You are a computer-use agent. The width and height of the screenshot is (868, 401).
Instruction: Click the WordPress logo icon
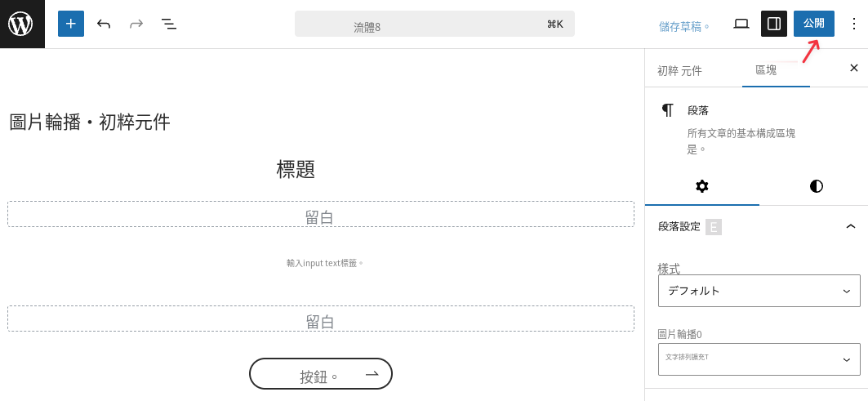click(x=22, y=24)
